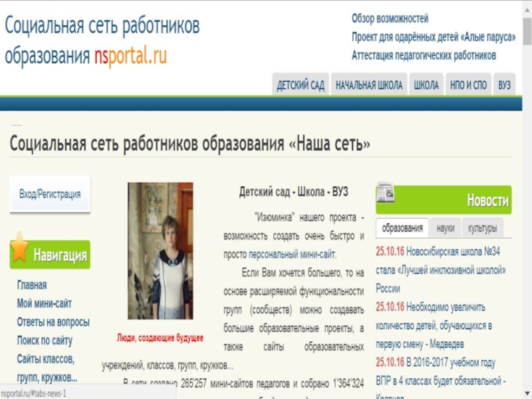Click the Навигация green header
The height and width of the screenshot is (399, 532).
(50, 255)
